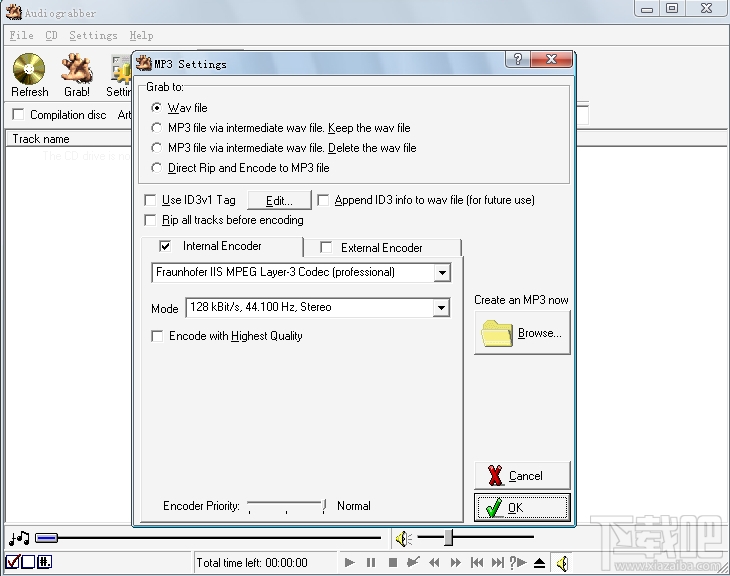The height and width of the screenshot is (576, 730).
Task: Open the File menu
Action: click(x=21, y=35)
